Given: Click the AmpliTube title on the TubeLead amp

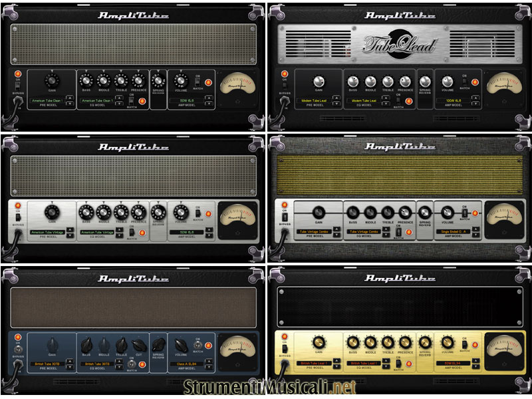Looking at the screenshot, I should tap(399, 15).
